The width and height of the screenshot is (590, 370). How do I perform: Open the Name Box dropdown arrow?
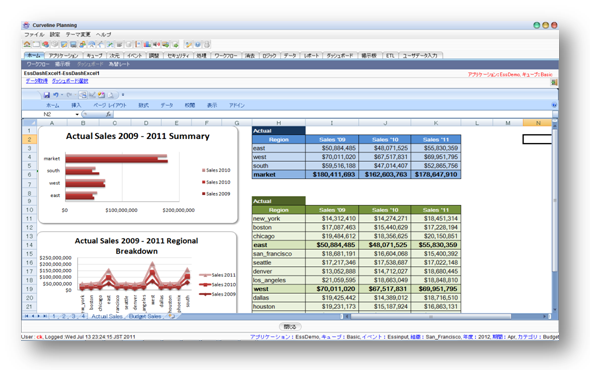[x=77, y=114]
